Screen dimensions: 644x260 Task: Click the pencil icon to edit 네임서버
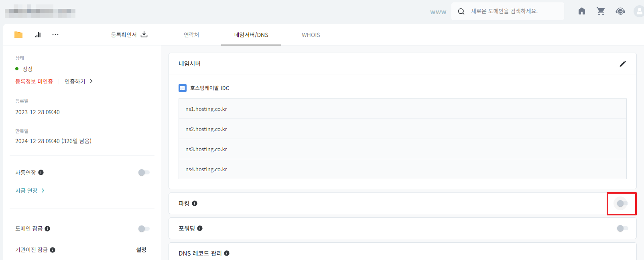(x=622, y=64)
